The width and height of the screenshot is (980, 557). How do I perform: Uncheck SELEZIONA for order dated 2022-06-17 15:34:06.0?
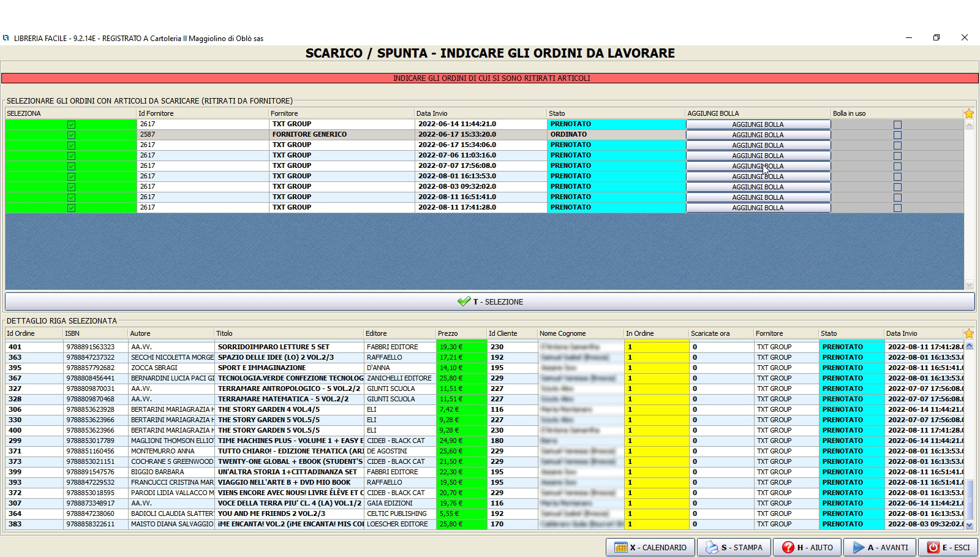[x=71, y=145]
